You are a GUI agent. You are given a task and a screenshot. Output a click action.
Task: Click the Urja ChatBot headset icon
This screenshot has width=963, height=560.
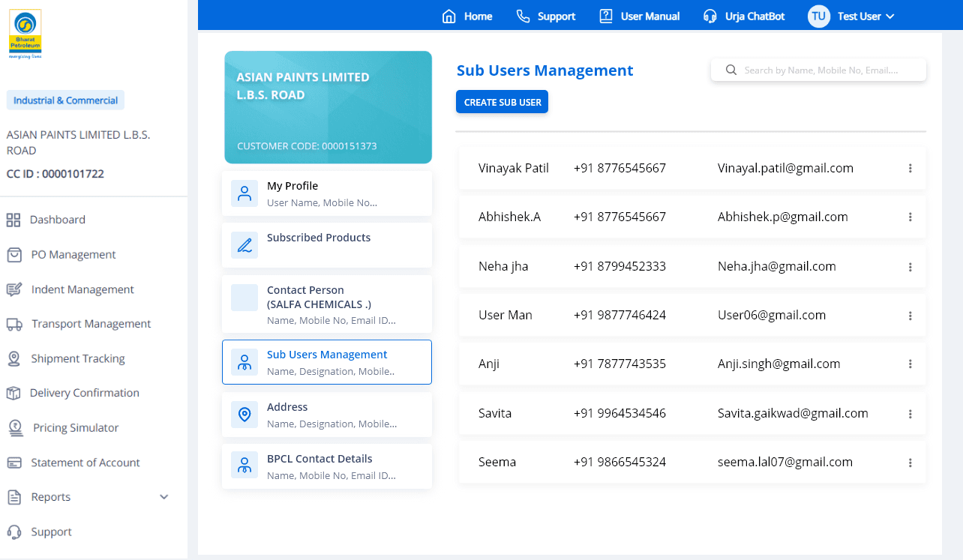(x=710, y=16)
